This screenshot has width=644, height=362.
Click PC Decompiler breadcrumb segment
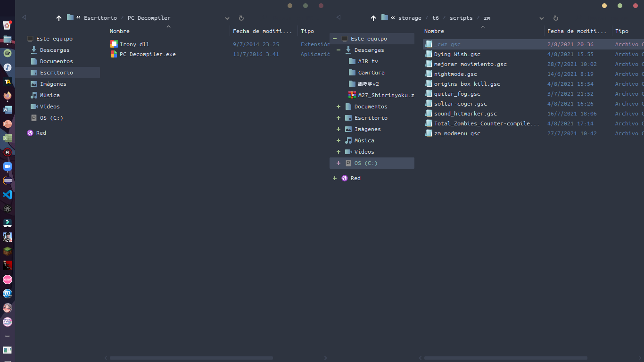tap(149, 18)
